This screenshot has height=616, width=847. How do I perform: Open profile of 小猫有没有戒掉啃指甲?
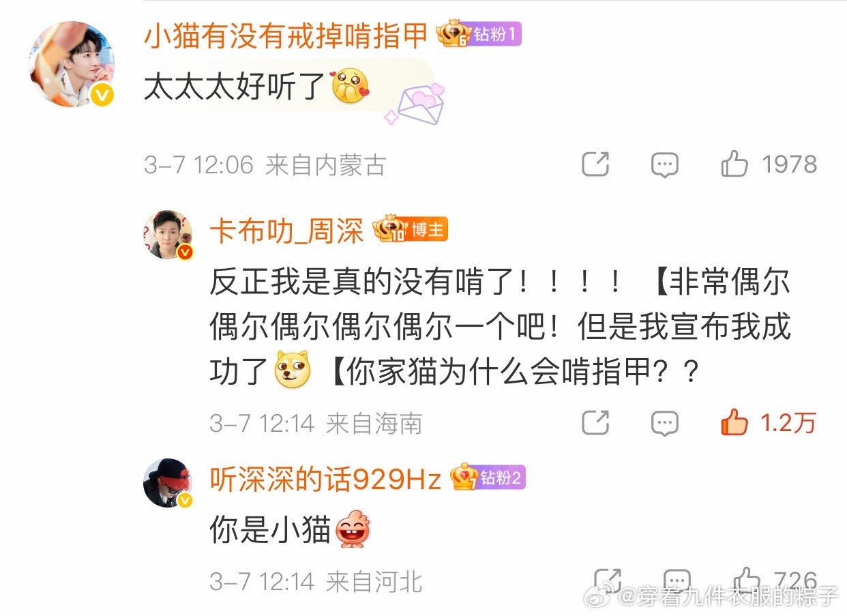point(285,35)
